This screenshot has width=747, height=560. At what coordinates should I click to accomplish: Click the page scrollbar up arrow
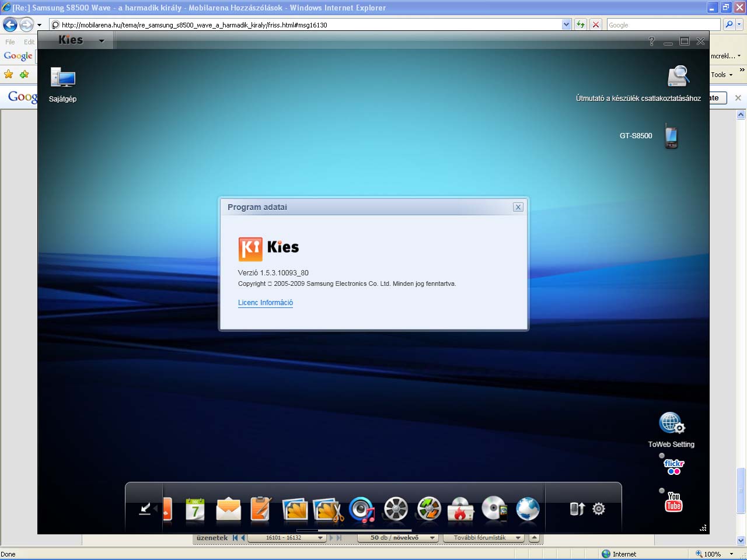tap(741, 115)
